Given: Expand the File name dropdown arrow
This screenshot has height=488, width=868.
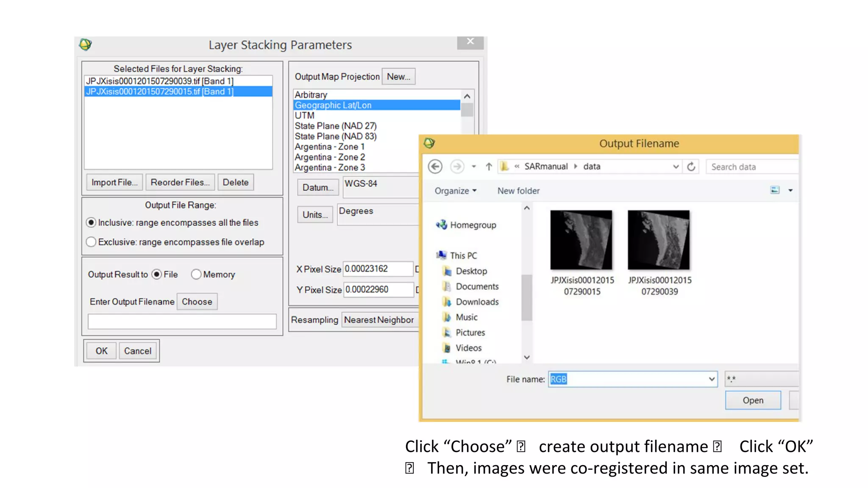Looking at the screenshot, I should tap(712, 379).
